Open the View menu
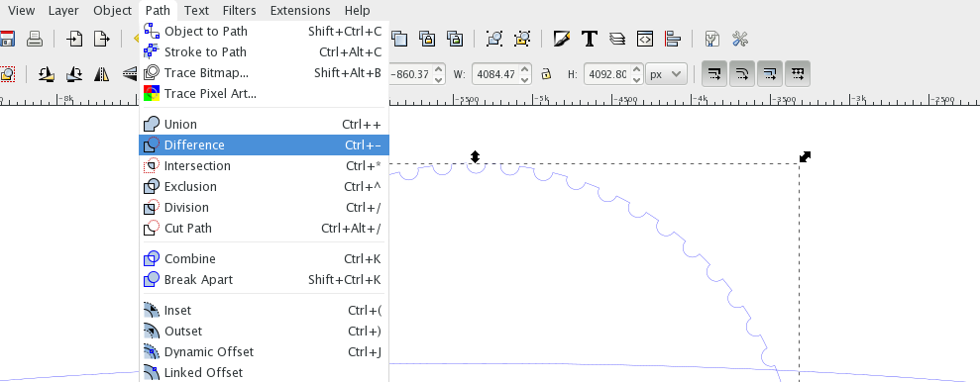980x382 pixels. [x=21, y=10]
